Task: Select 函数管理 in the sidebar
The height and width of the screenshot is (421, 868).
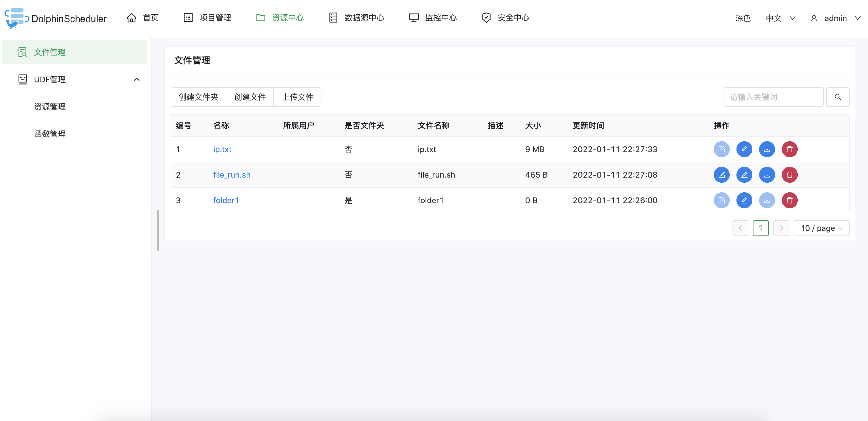Action: 50,134
